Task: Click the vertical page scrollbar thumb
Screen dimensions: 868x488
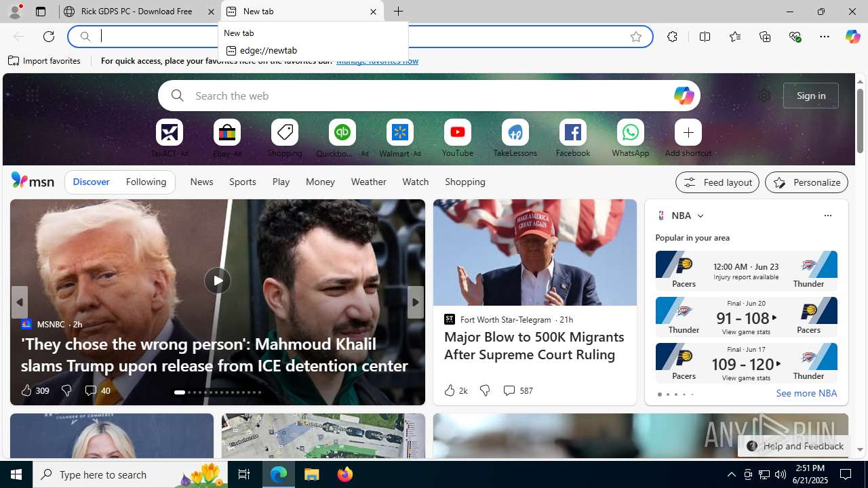Action: coord(860,120)
